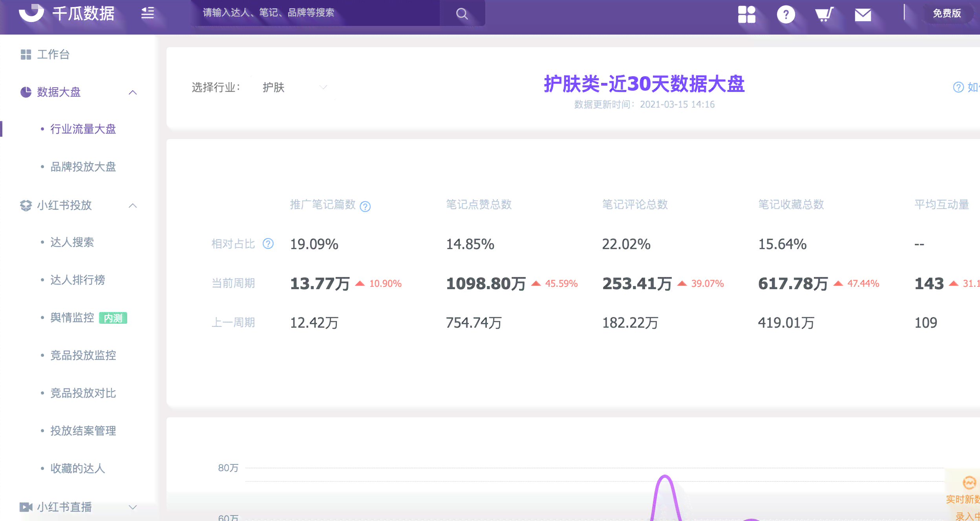Click the 1098.80万 likes value

click(486, 283)
